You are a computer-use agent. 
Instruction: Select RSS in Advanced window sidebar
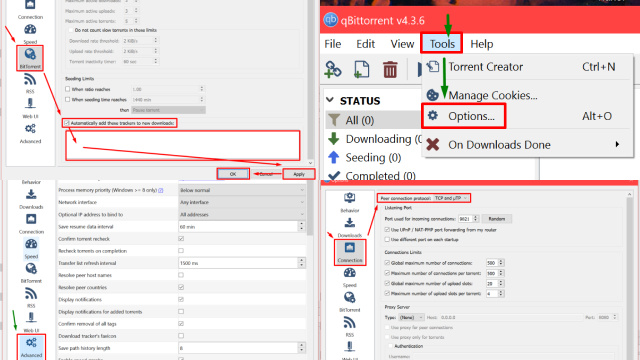pos(31,293)
